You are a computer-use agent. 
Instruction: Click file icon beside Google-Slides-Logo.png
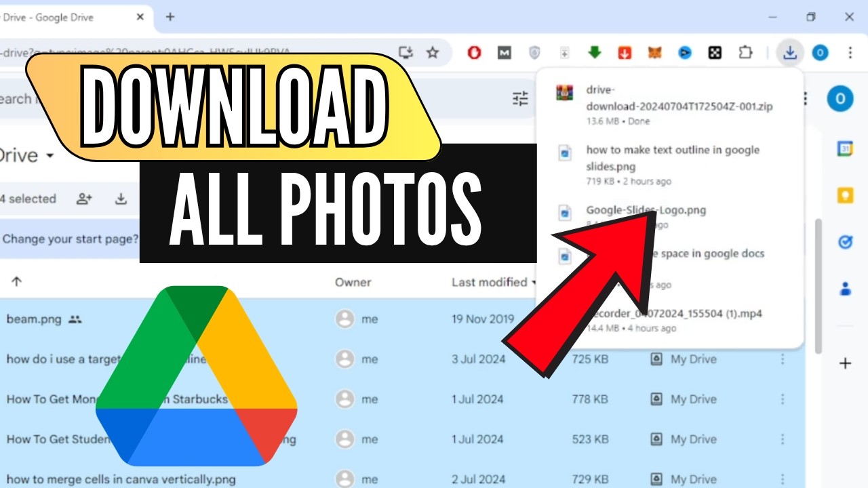point(564,213)
